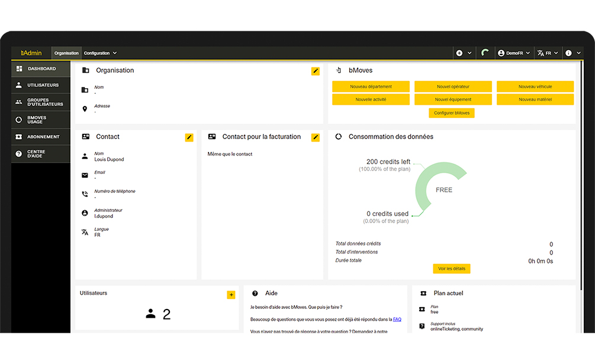The image size is (595, 364).
Task: Click the "200 credits left" label
Action: 388,162
